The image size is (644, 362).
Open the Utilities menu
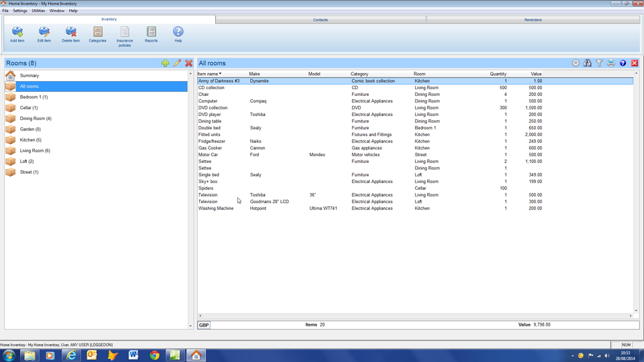tap(38, 11)
